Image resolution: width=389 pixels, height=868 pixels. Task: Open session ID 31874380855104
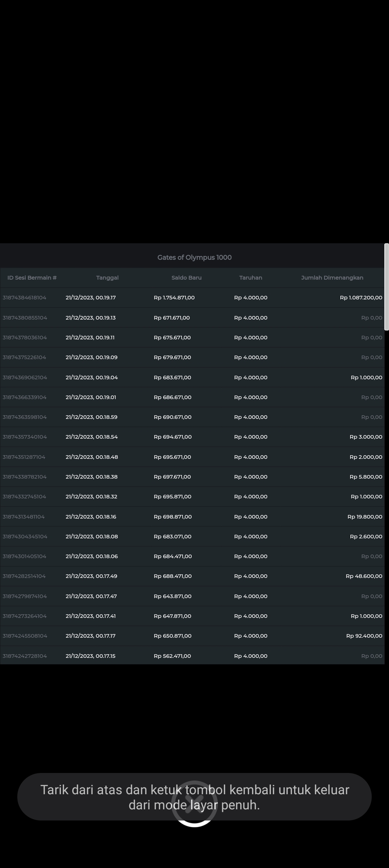[25, 318]
